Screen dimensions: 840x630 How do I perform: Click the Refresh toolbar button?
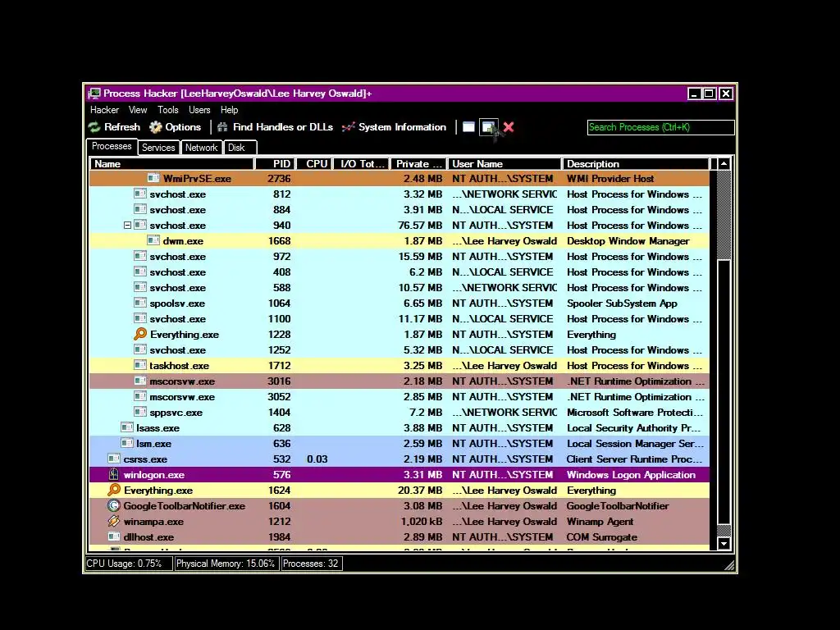(x=115, y=127)
